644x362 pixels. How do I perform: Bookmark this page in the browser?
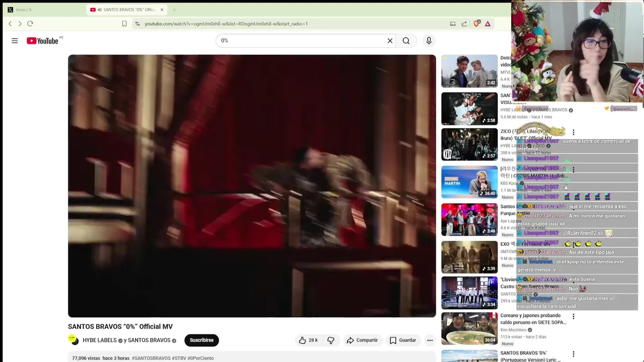coord(124,24)
